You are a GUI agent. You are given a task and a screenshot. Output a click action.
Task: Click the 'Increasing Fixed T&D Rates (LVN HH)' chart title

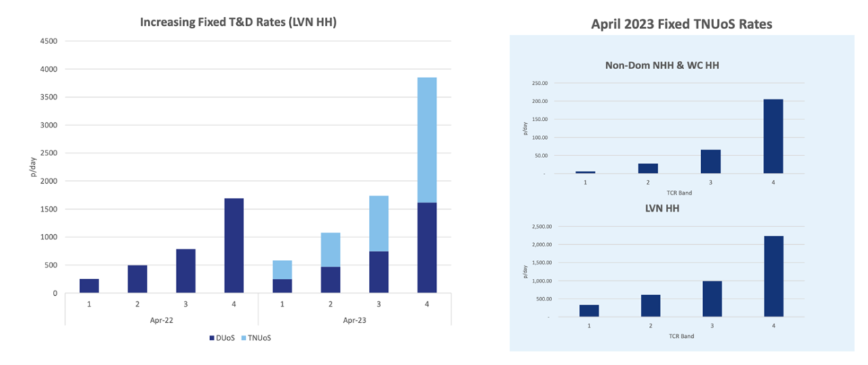(x=238, y=22)
